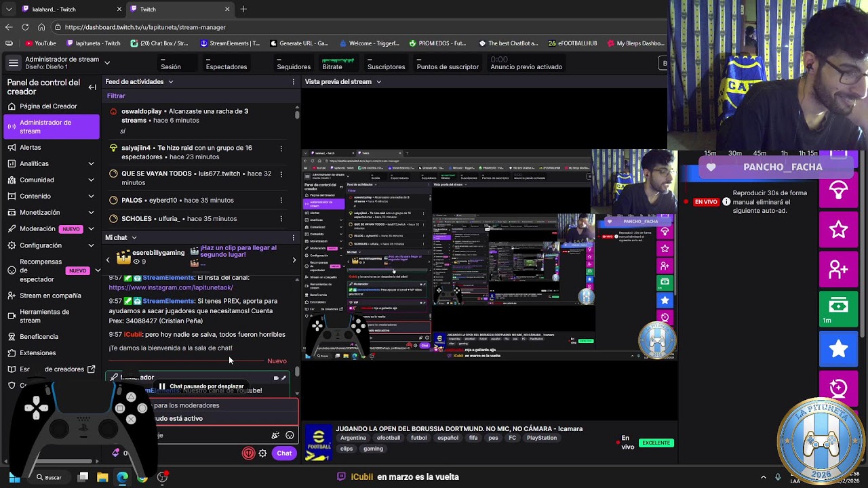The height and width of the screenshot is (488, 868).
Task: Open the Mi chat dropdown
Action: point(134,238)
